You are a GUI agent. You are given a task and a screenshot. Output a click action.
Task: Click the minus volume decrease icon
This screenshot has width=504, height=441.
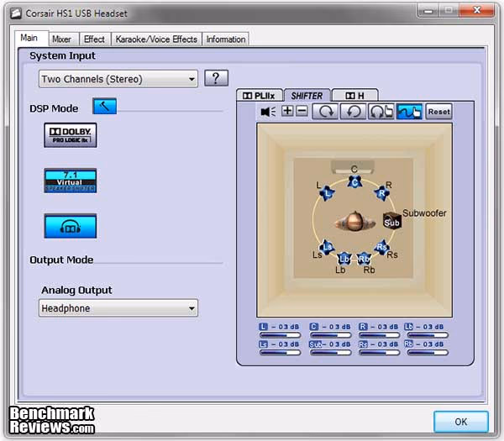pos(302,111)
